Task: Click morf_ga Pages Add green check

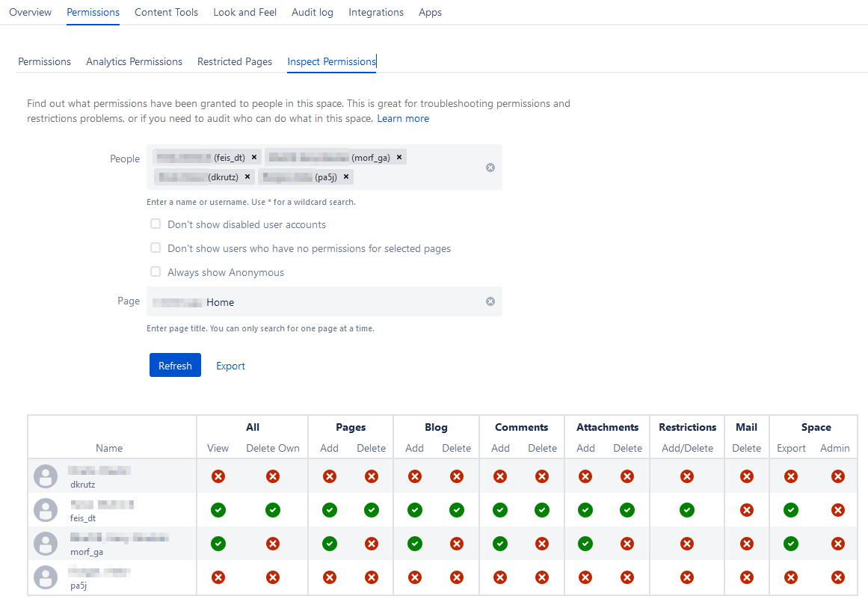Action: [x=330, y=544]
